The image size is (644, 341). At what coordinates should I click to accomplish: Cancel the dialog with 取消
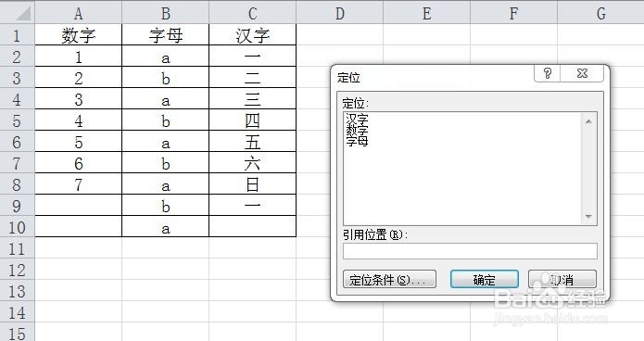(562, 279)
